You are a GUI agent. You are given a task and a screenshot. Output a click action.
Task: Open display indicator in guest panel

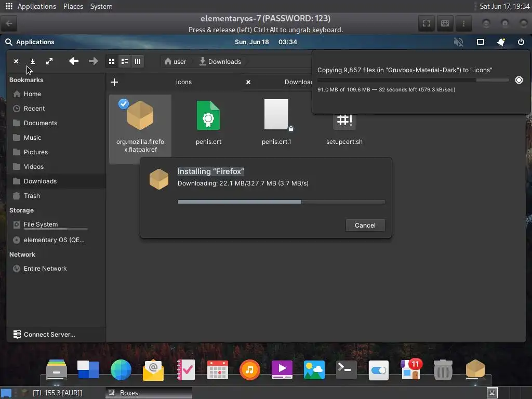pyautogui.click(x=481, y=42)
